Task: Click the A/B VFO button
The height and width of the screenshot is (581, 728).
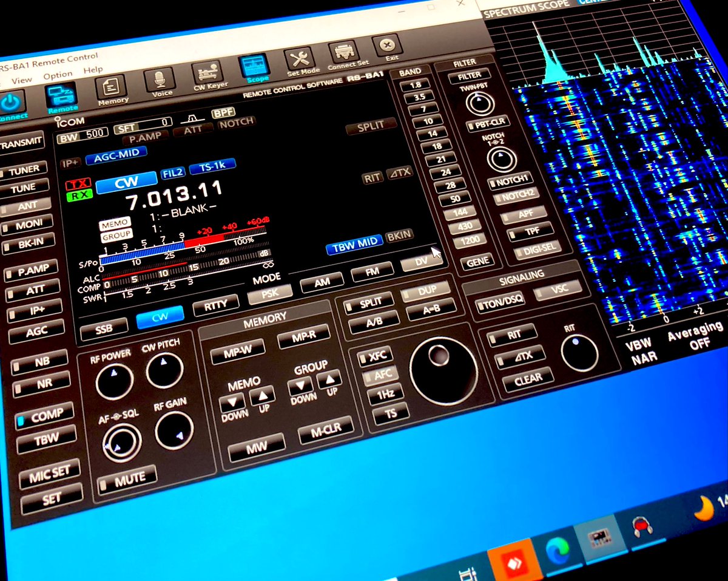Action: [374, 321]
